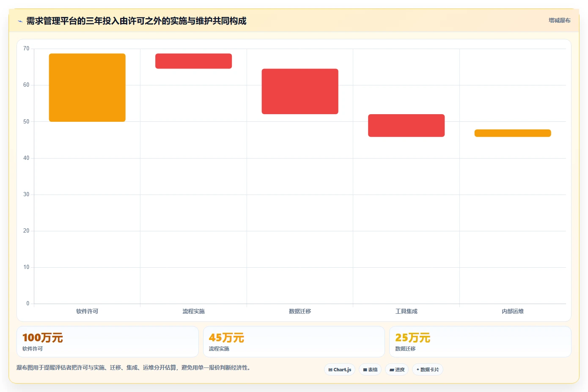Click the 数据卡片 tag chip

428,370
